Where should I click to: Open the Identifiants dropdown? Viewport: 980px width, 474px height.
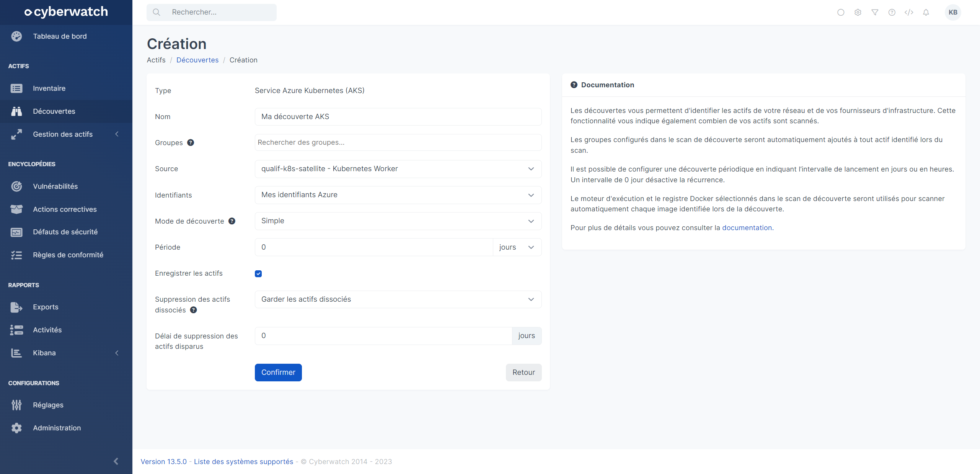tap(398, 195)
